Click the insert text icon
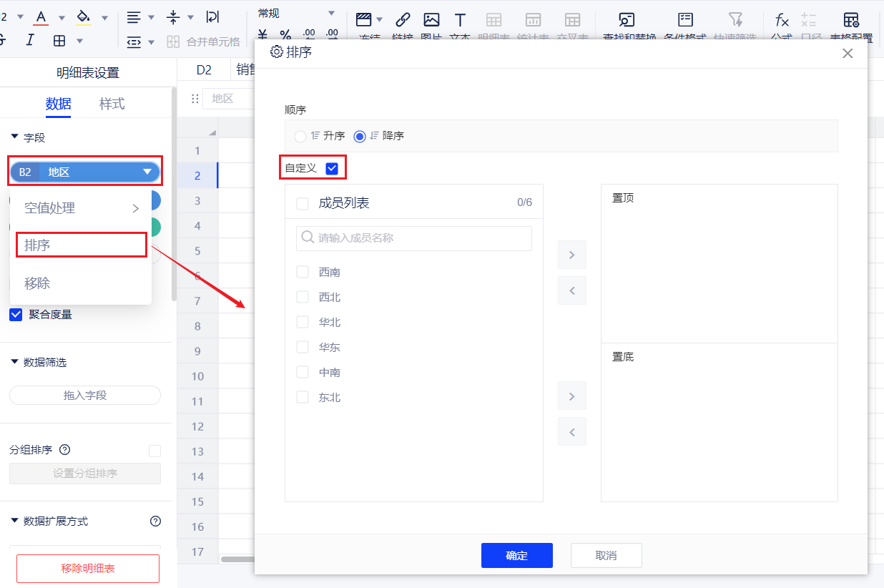Image resolution: width=884 pixels, height=588 pixels. [460, 21]
